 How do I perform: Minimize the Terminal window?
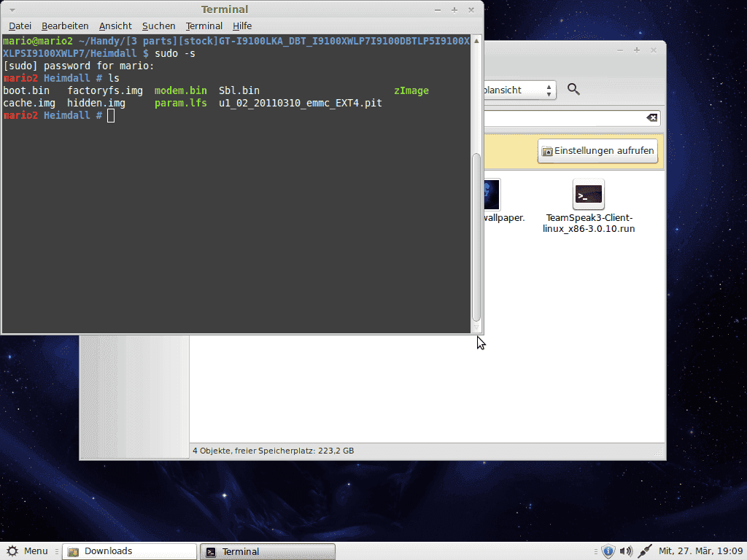tap(438, 10)
